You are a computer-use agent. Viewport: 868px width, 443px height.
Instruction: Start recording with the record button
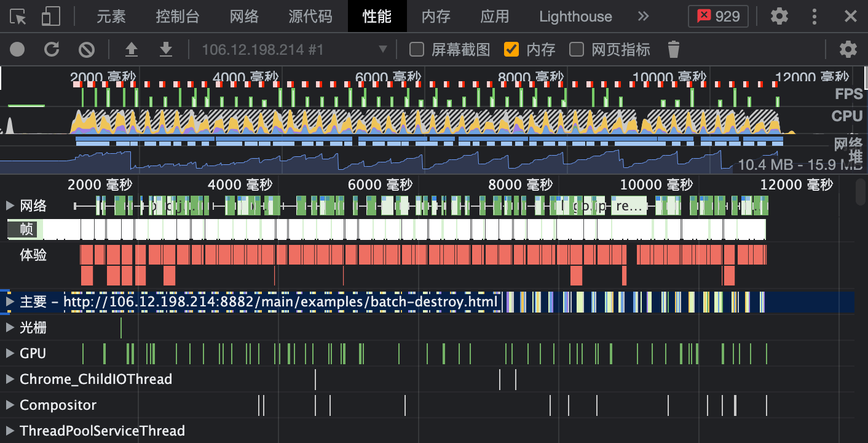point(17,49)
